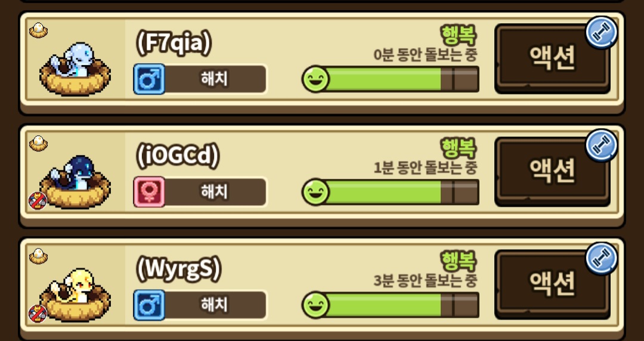Click the female gender icon for iOGCd
The height and width of the screenshot is (341, 644).
point(149,192)
